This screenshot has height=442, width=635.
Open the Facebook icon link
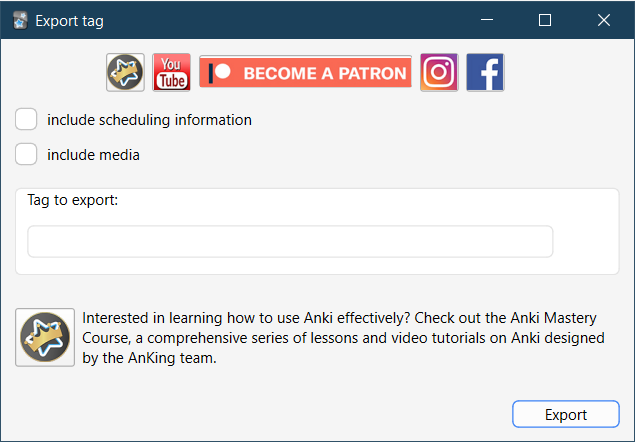tap(485, 73)
